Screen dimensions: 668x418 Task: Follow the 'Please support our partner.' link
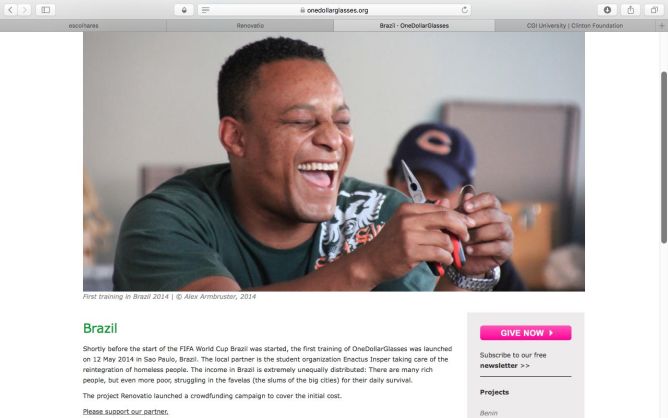[125, 411]
